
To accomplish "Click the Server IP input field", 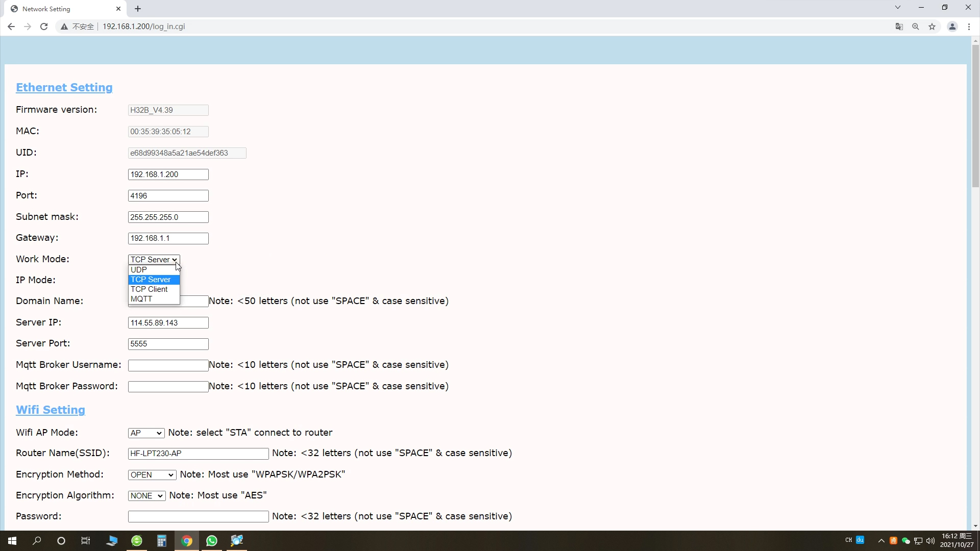I will pos(168,323).
